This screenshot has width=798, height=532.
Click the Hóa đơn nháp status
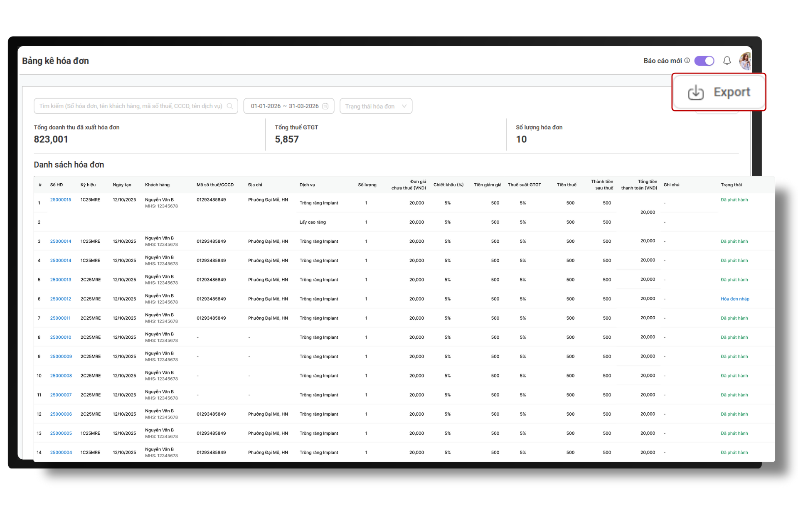click(735, 299)
